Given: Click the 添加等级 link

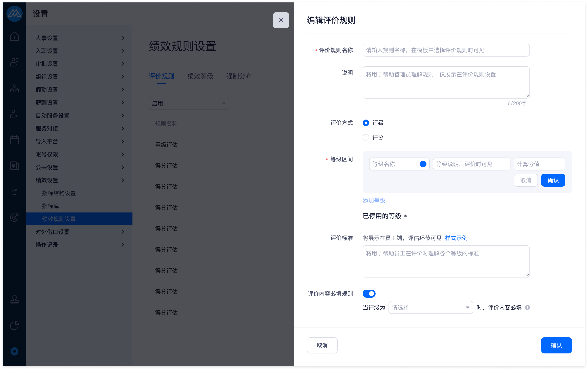Looking at the screenshot, I should [374, 201].
